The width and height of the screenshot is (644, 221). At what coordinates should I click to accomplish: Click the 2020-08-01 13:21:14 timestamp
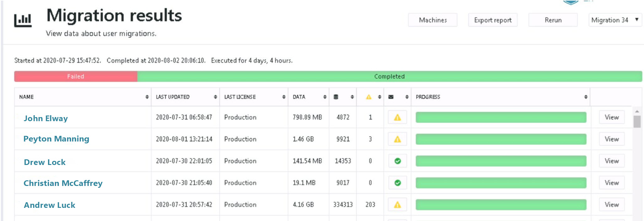coord(184,139)
